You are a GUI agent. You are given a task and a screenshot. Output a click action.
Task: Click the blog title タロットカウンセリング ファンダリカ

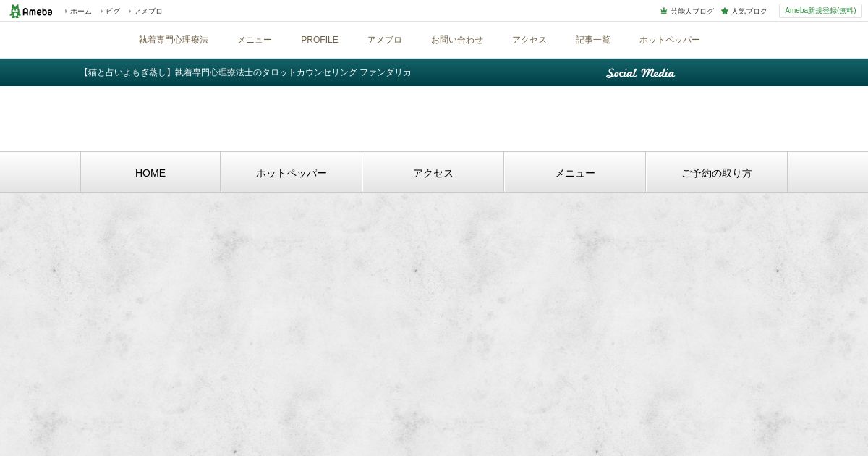246,72
